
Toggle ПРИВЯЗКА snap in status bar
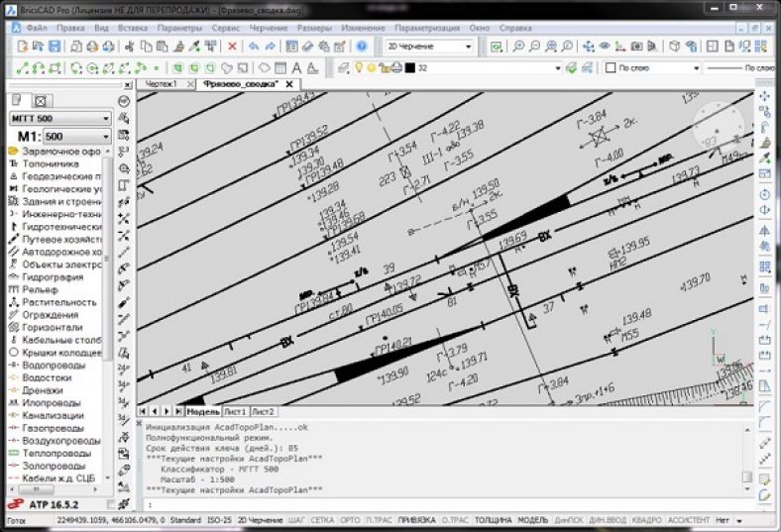pos(416,520)
